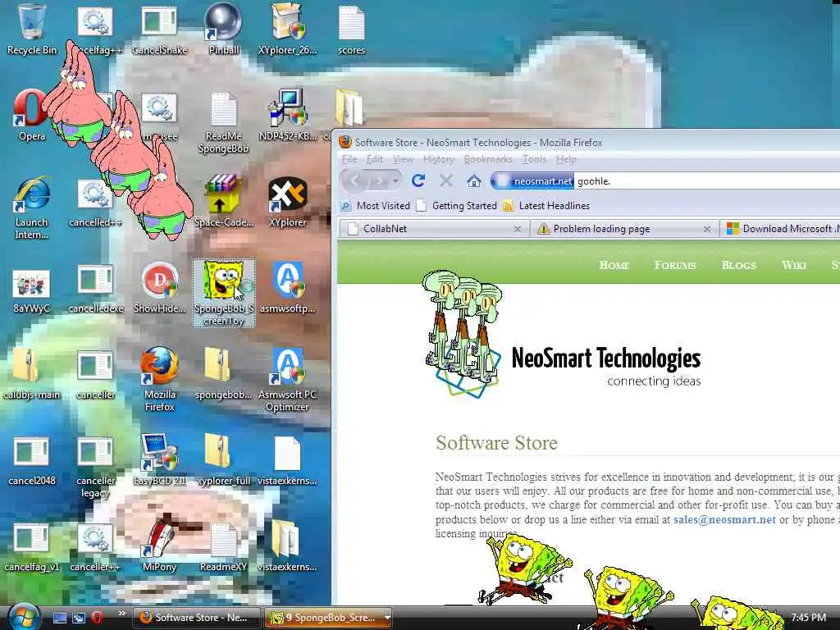The width and height of the screenshot is (840, 630).
Task: Open the xyplorer_full zip archive
Action: tap(223, 459)
